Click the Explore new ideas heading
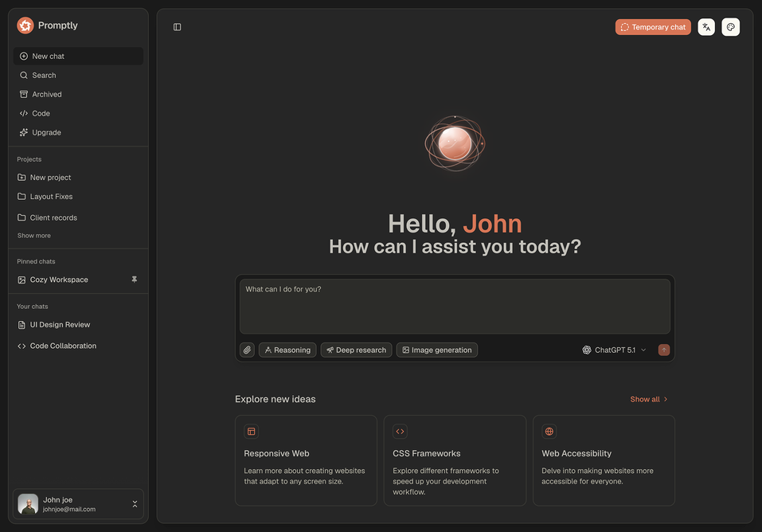The image size is (762, 532). 275,399
